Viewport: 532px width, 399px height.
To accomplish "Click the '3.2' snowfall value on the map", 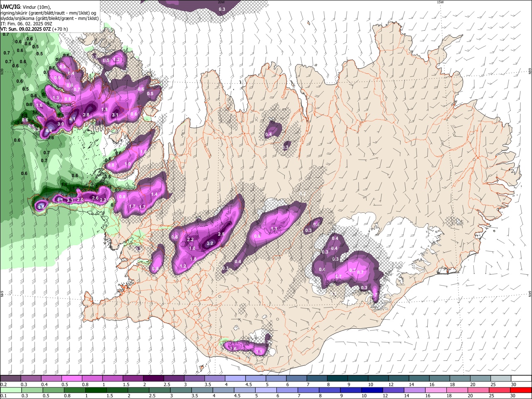I will click(210, 243).
